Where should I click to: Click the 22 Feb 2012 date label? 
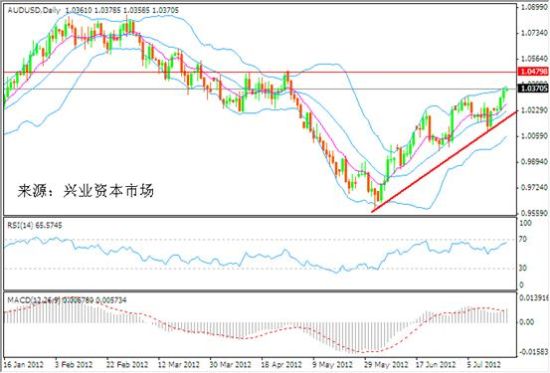(127, 364)
